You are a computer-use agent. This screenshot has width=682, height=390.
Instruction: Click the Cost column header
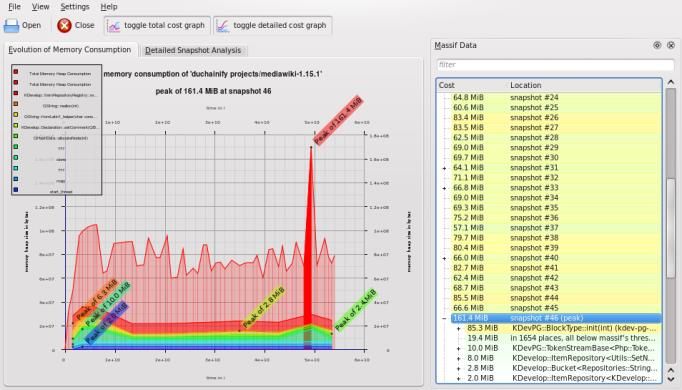[x=471, y=85]
